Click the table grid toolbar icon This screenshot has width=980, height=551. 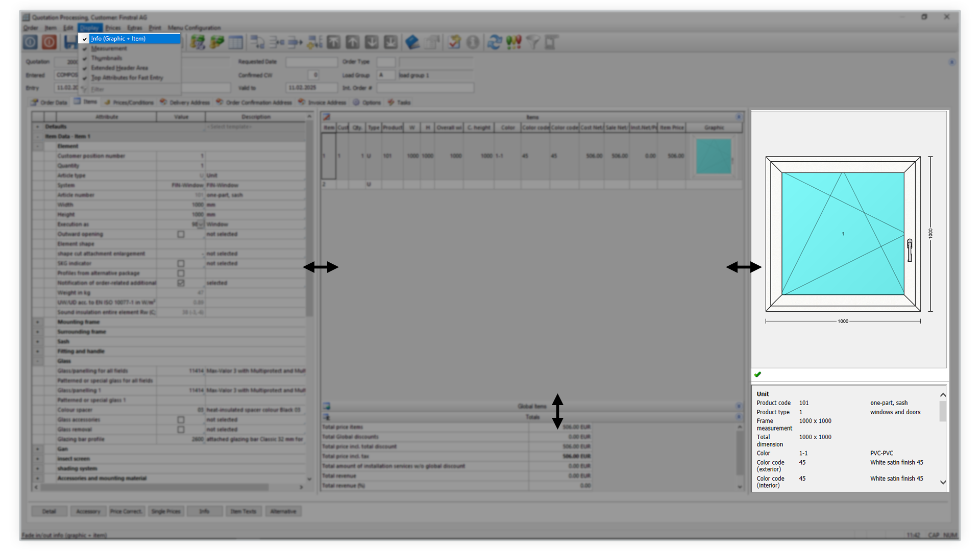pyautogui.click(x=236, y=42)
